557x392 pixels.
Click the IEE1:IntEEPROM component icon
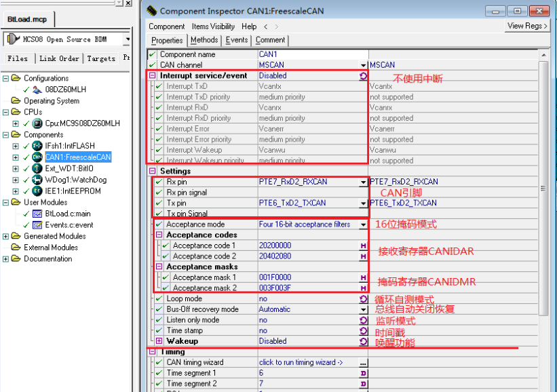[x=37, y=191]
